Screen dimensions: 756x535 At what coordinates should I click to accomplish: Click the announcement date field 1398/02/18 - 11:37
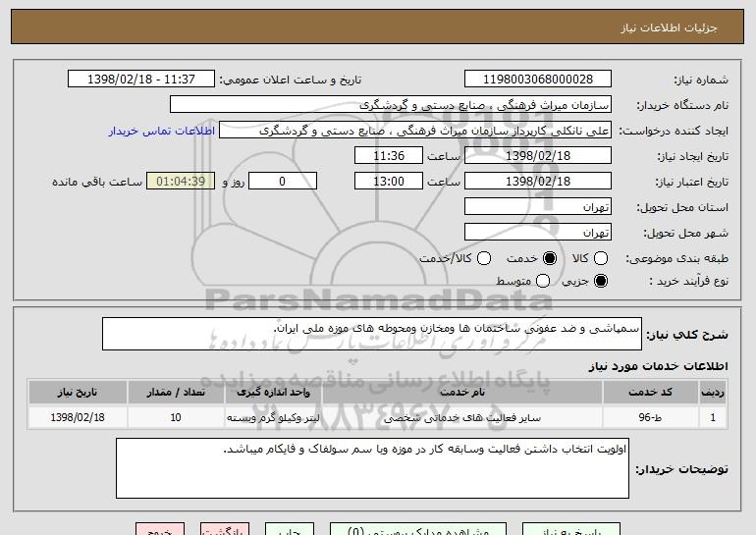click(141, 80)
